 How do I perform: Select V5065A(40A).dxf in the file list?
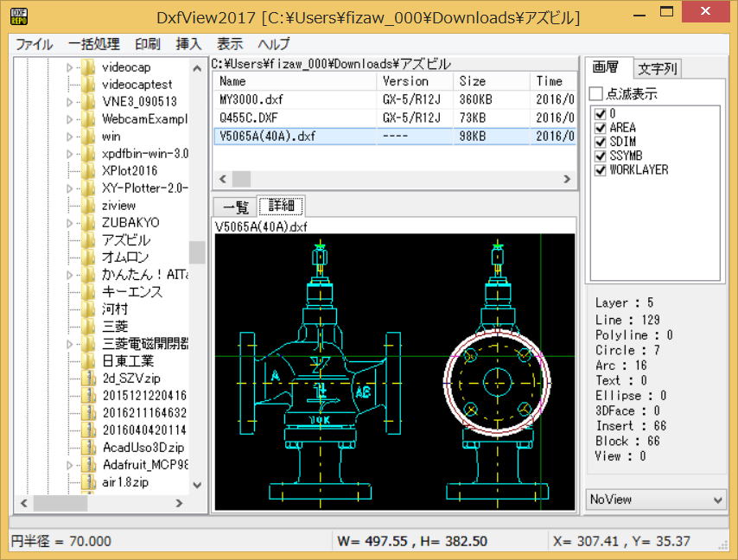(x=394, y=136)
